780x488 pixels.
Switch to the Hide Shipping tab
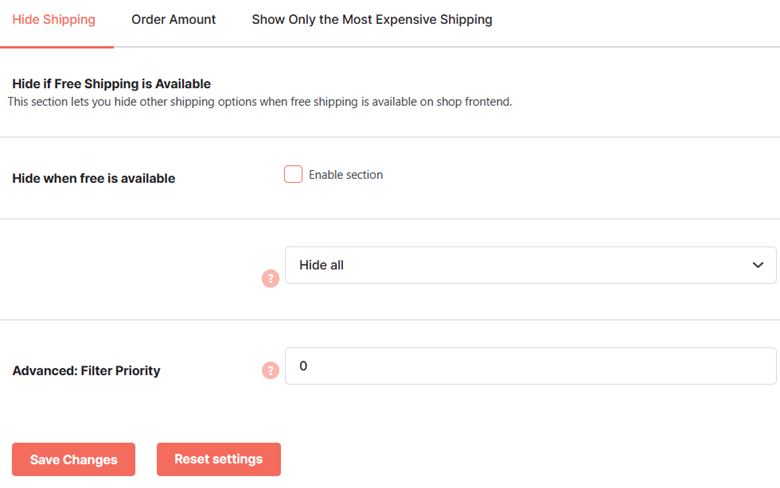[x=54, y=19]
